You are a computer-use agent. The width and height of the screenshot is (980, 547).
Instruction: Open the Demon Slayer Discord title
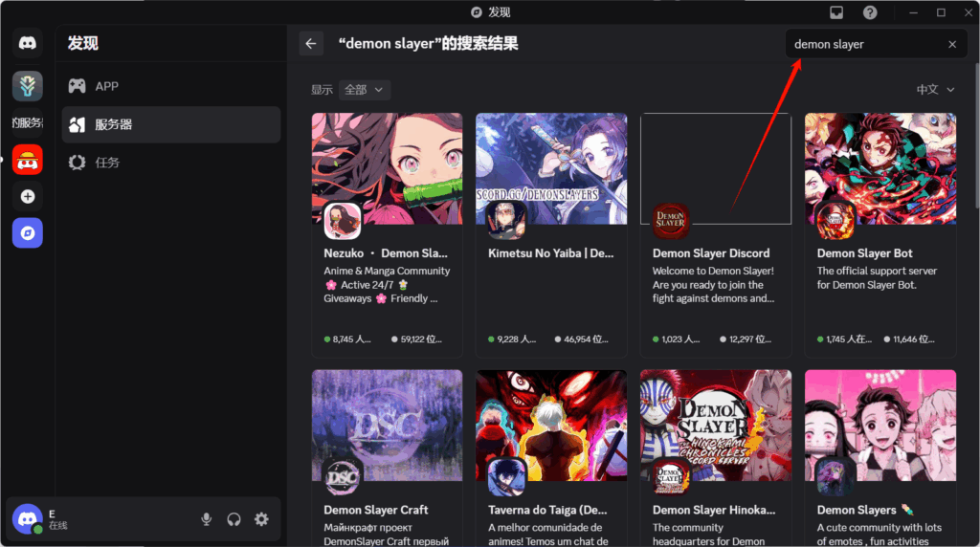tap(711, 253)
